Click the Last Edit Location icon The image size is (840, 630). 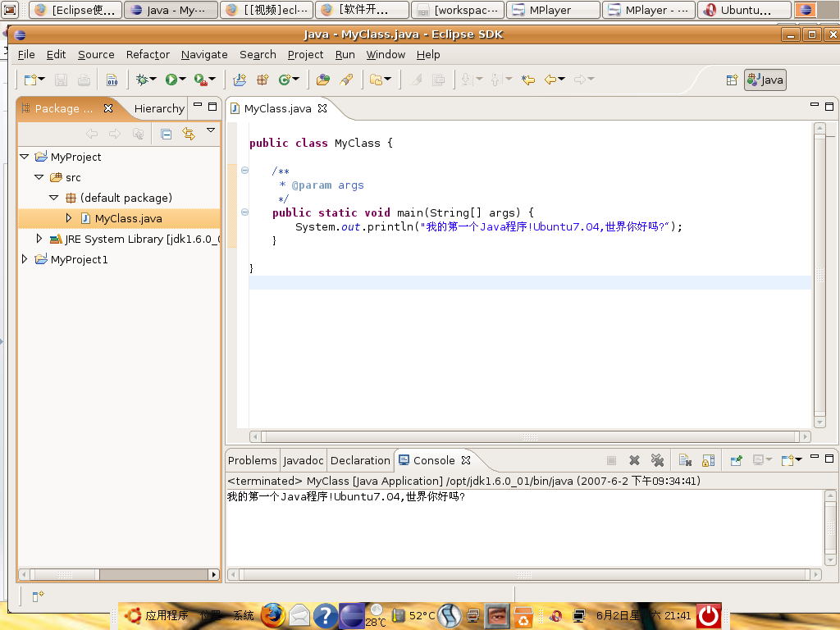[528, 80]
